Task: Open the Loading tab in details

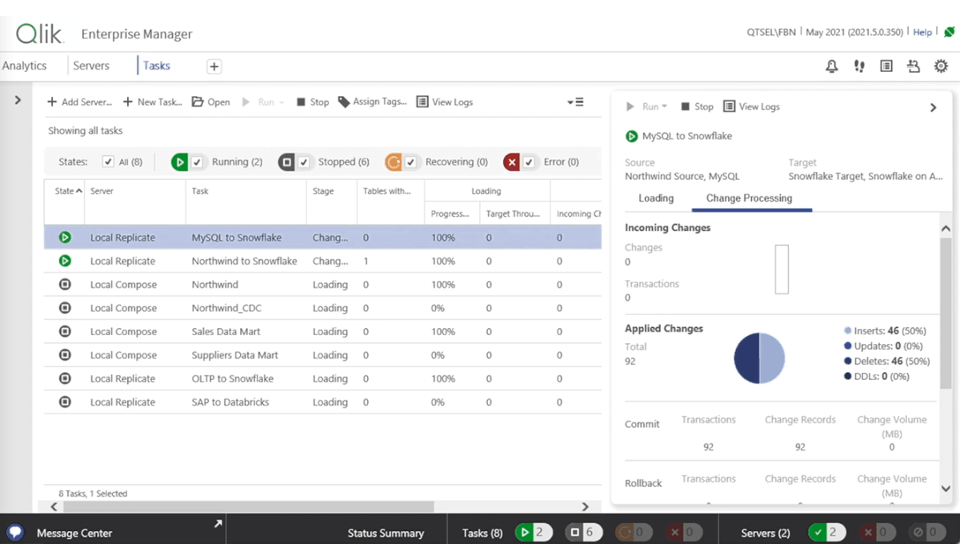Action: point(656,198)
